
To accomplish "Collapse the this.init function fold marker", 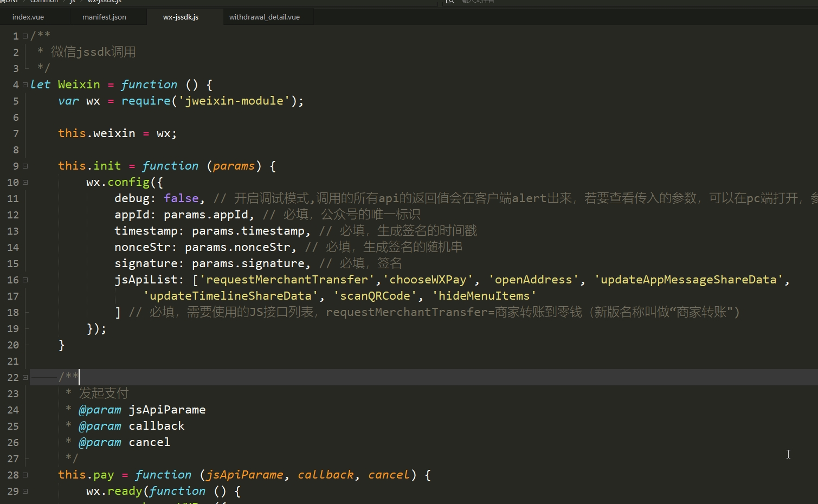I will [x=25, y=166].
